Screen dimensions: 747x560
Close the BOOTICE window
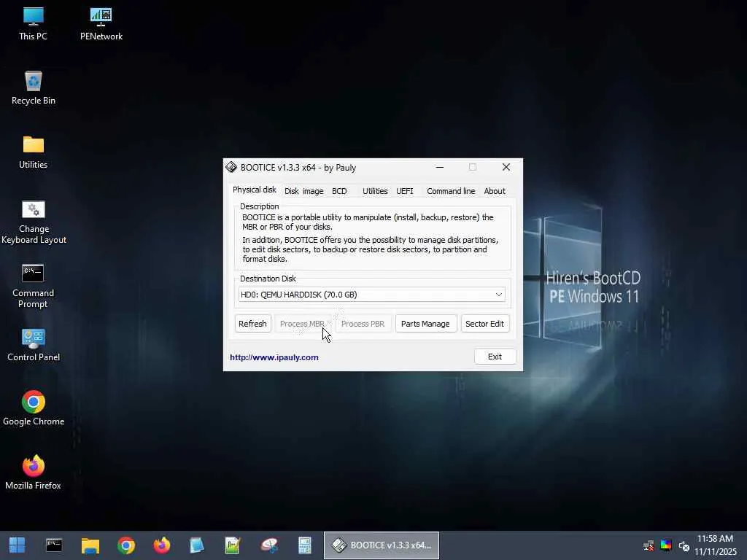tap(506, 167)
